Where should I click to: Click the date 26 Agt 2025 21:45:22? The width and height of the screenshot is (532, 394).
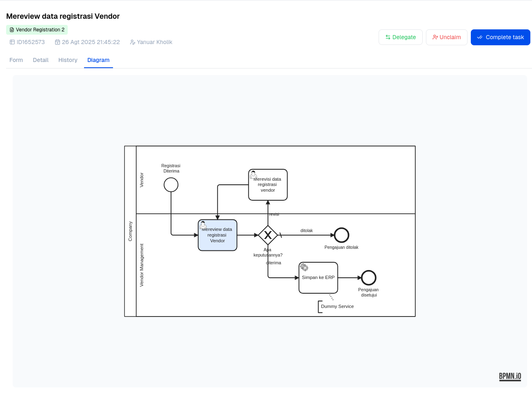click(x=91, y=42)
